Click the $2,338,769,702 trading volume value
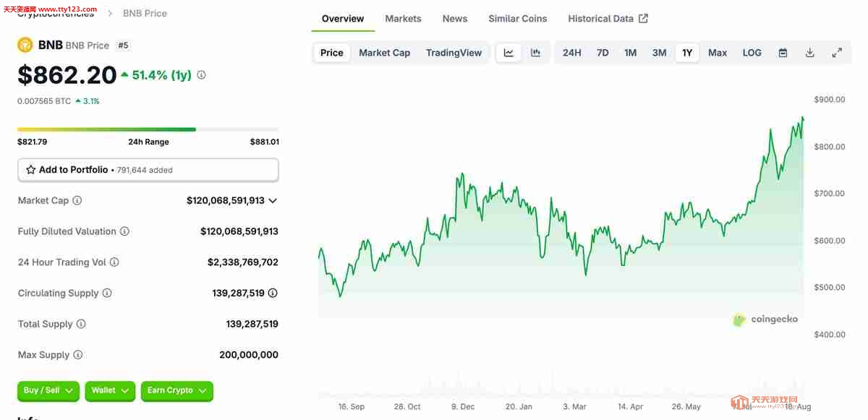This screenshot has width=868, height=420. click(243, 262)
